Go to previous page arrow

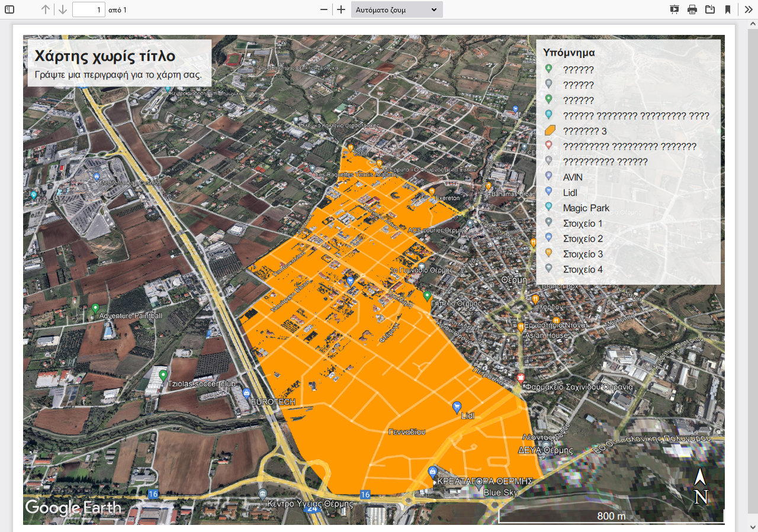[46, 9]
